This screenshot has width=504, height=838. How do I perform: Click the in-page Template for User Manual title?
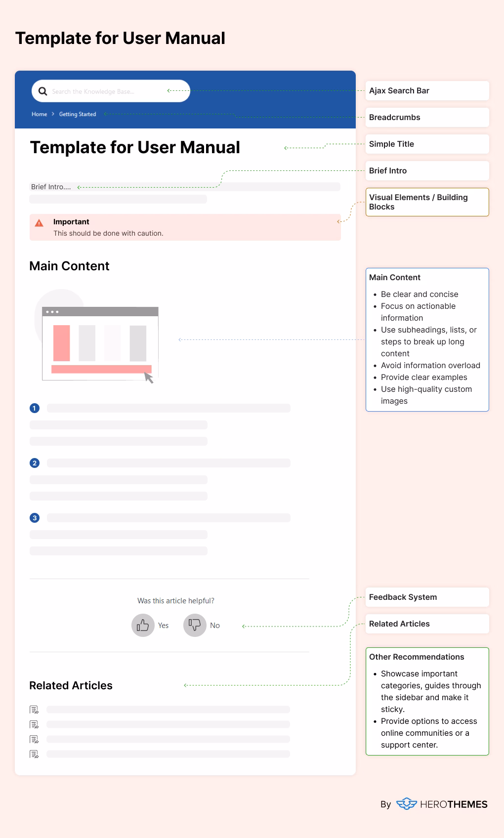point(135,147)
